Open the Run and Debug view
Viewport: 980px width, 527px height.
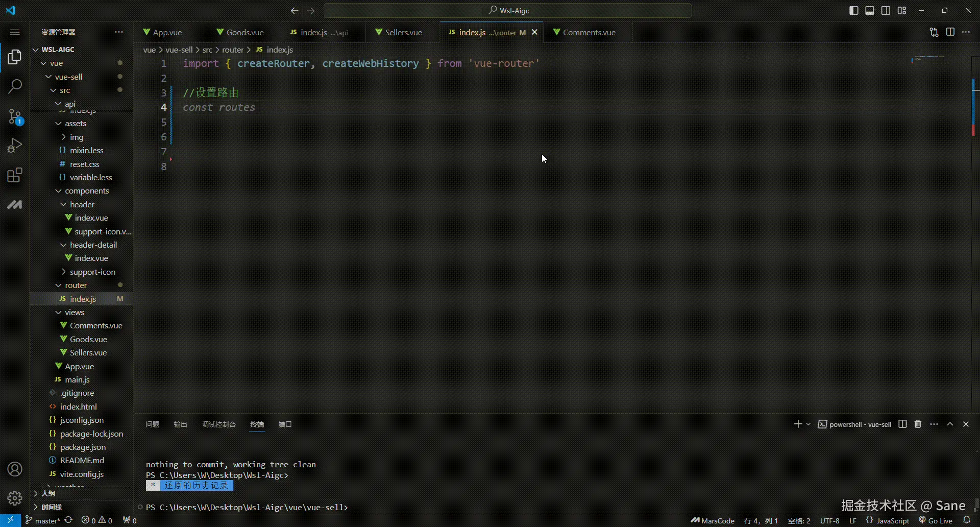pyautogui.click(x=15, y=146)
